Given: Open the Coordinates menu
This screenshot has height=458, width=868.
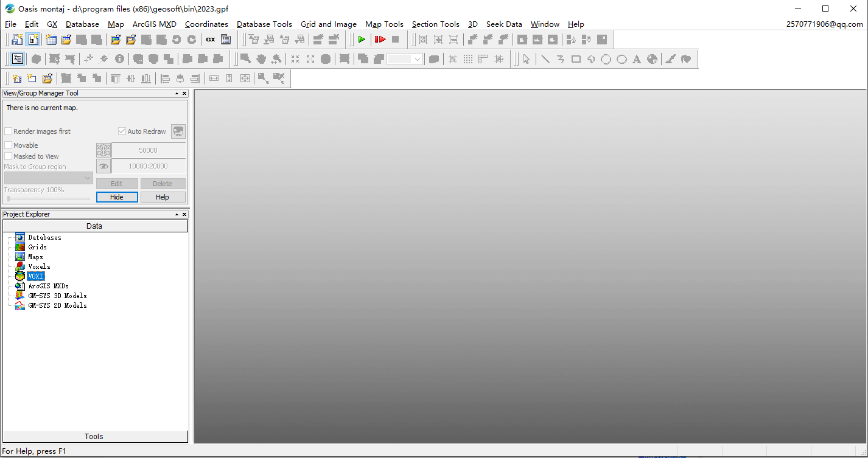Looking at the screenshot, I should (x=206, y=24).
